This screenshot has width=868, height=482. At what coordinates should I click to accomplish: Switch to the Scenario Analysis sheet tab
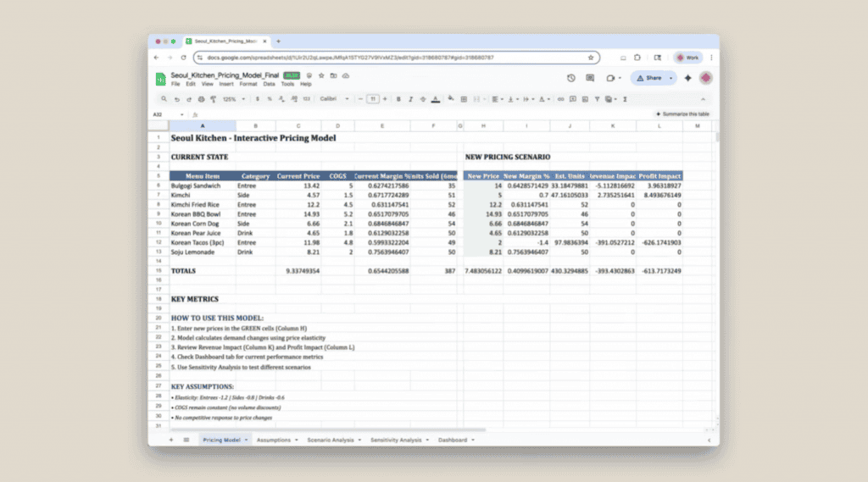tap(331, 440)
